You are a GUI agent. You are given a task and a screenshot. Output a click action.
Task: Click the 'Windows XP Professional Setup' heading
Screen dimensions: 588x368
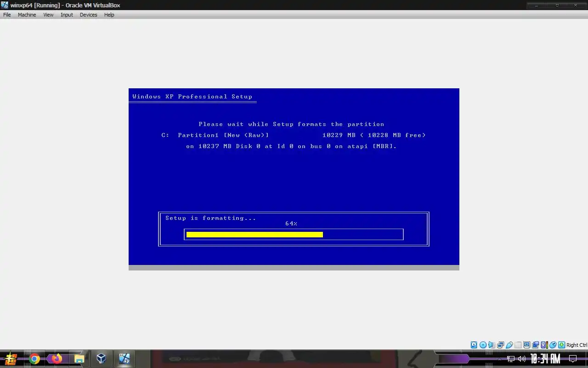[192, 97]
